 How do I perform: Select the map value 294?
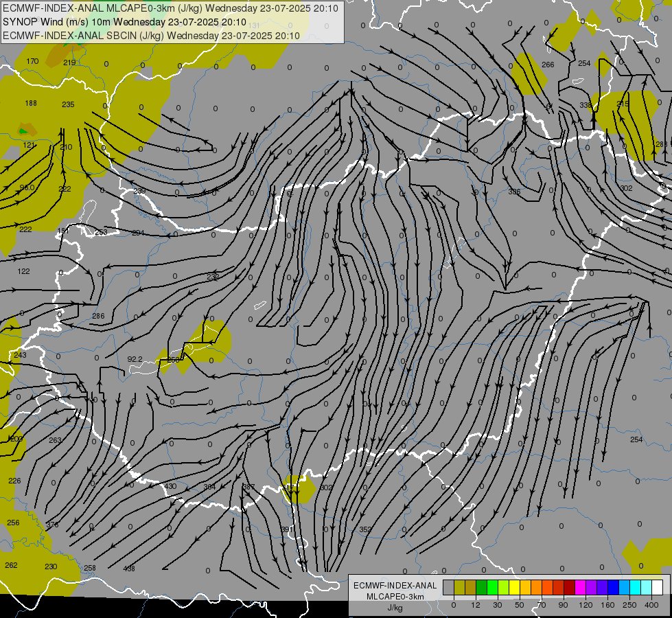pyautogui.click(x=138, y=233)
